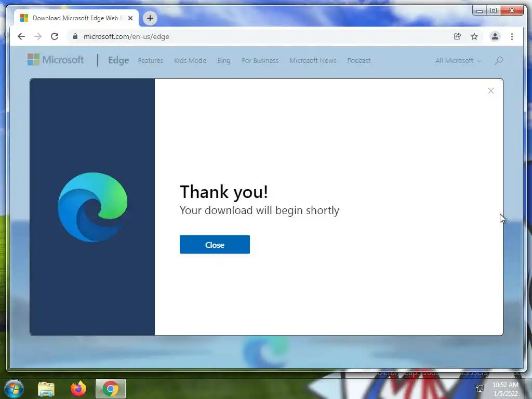Open Chrome's three-dot menu

512,36
